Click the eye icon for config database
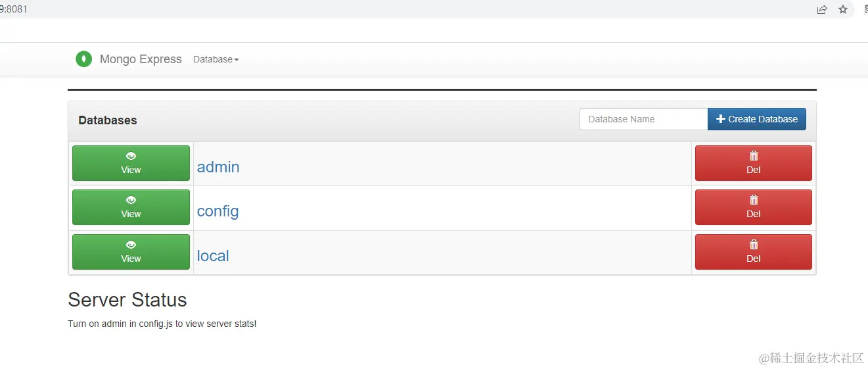This screenshot has width=868, height=369. point(131,200)
